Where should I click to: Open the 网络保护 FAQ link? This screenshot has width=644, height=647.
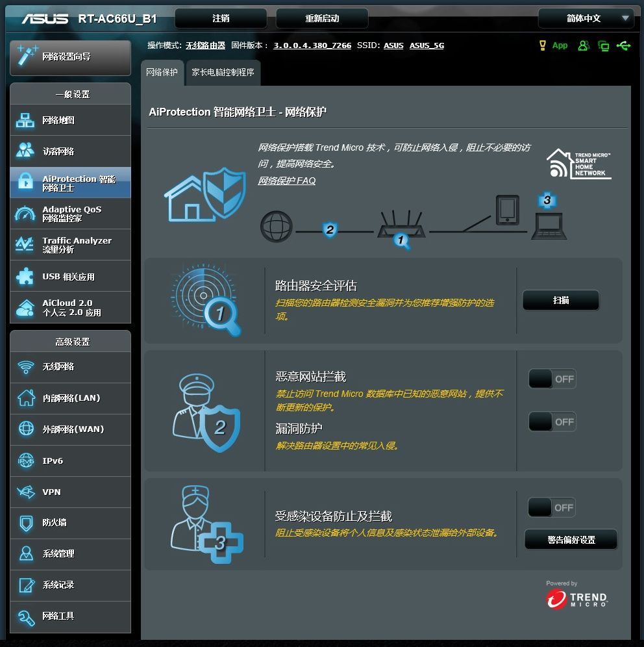(286, 181)
